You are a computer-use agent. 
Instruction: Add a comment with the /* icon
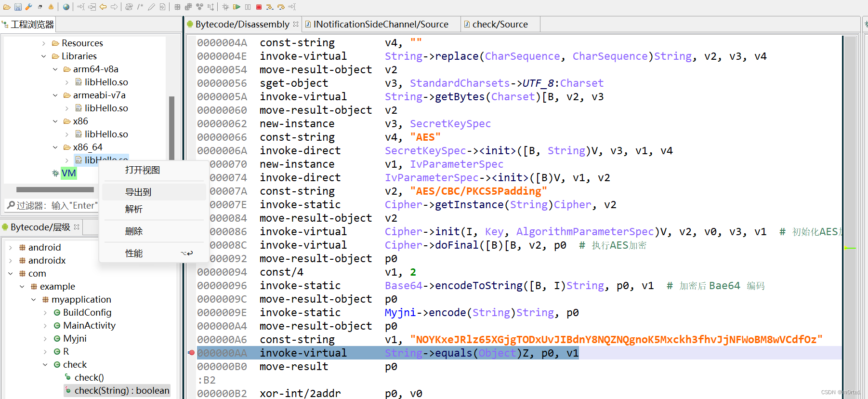(x=140, y=7)
